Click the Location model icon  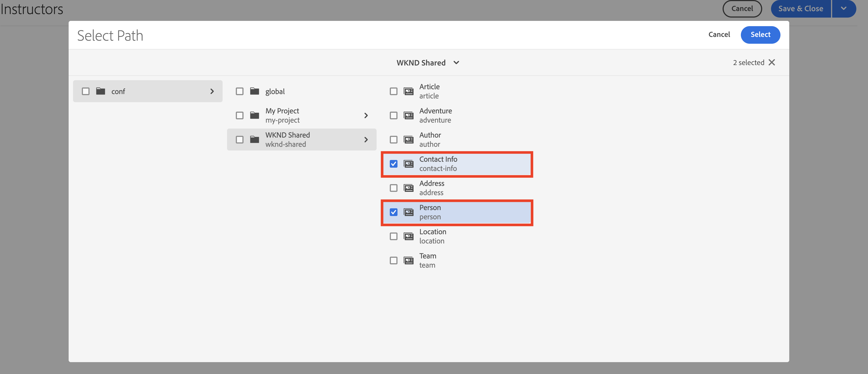tap(408, 236)
